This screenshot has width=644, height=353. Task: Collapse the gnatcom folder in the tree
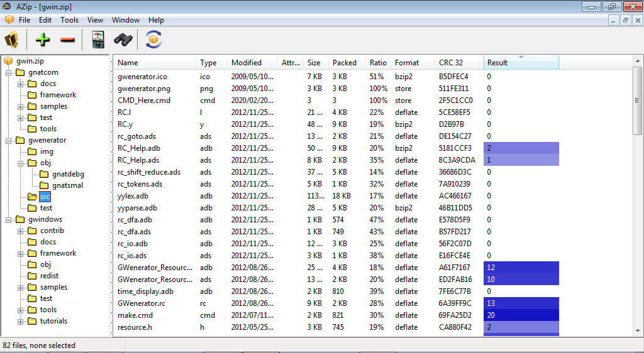[x=9, y=72]
